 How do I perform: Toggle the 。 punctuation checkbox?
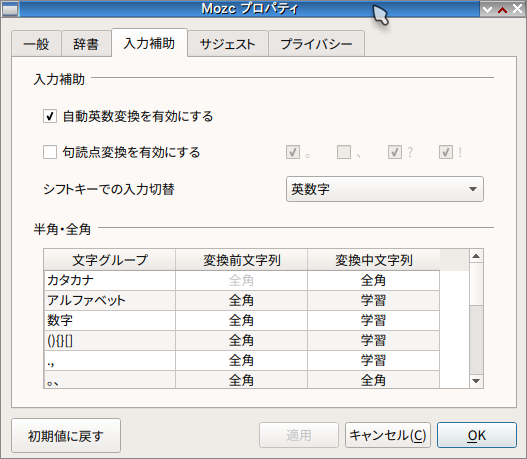click(x=293, y=152)
